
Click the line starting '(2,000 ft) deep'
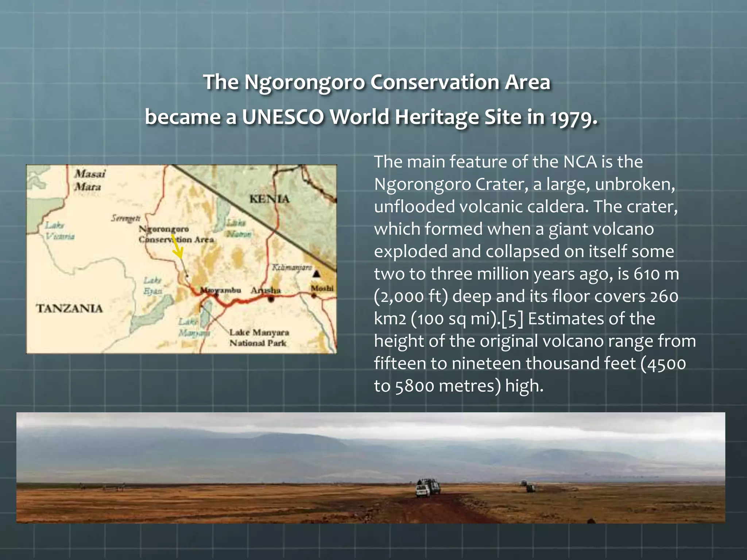[526, 296]
